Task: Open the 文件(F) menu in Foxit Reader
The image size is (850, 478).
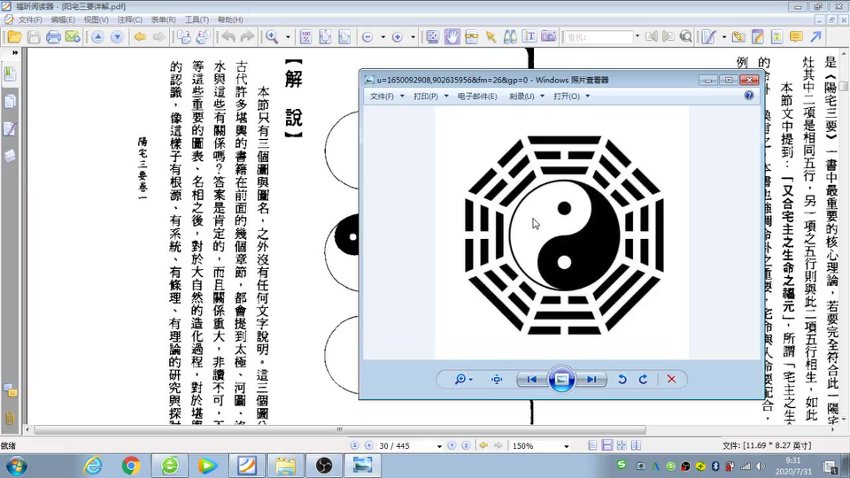Action: (x=30, y=20)
